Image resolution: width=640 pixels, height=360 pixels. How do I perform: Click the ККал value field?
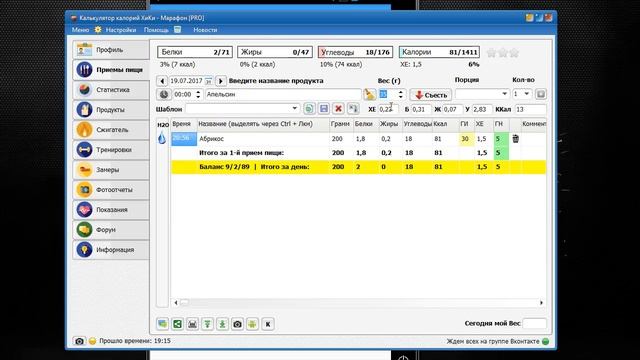(x=530, y=109)
